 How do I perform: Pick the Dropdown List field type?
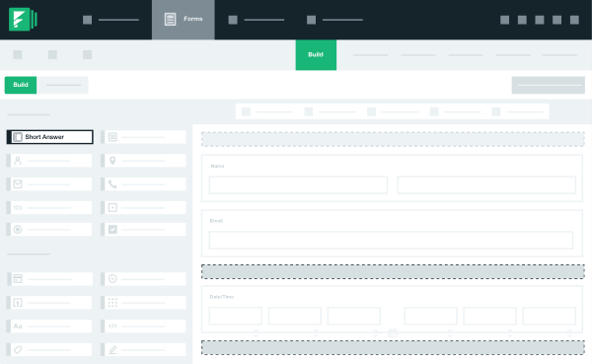143,207
